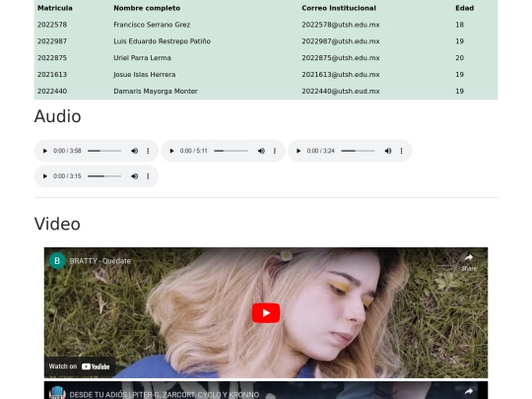Click the DESDE TU ADIÓS channel avatar
The image size is (532, 399).
click(57, 393)
